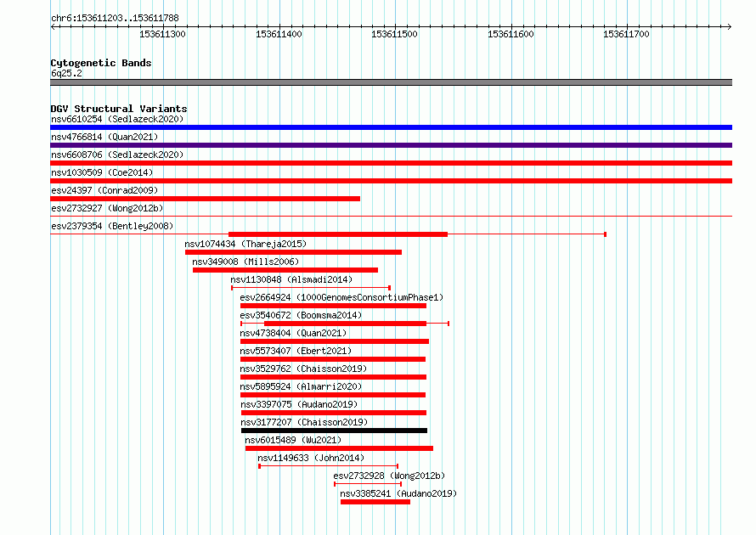Open the nsv4766814 (Quan2021) label
The height and width of the screenshot is (535, 756).
point(104,137)
